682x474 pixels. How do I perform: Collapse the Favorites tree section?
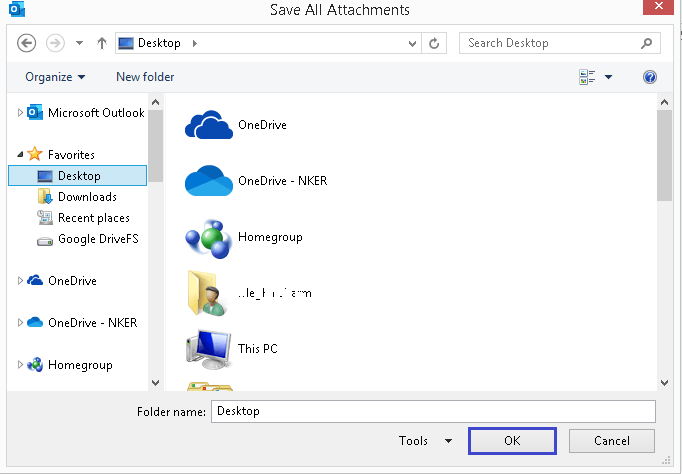click(x=20, y=155)
